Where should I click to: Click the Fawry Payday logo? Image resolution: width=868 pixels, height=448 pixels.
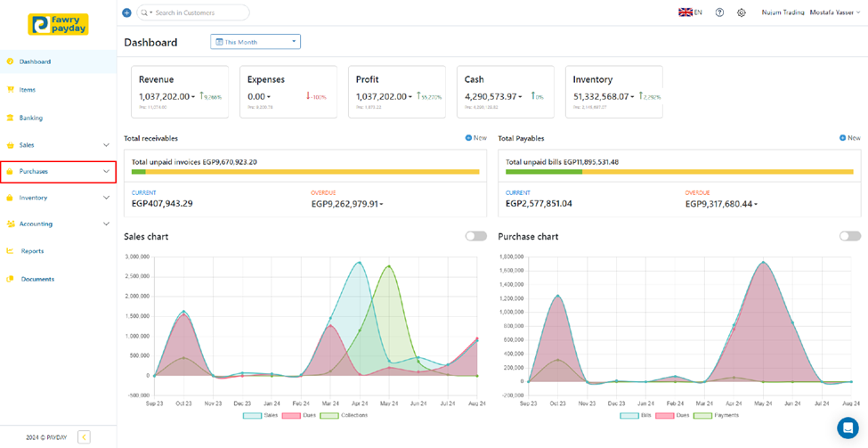(x=58, y=24)
